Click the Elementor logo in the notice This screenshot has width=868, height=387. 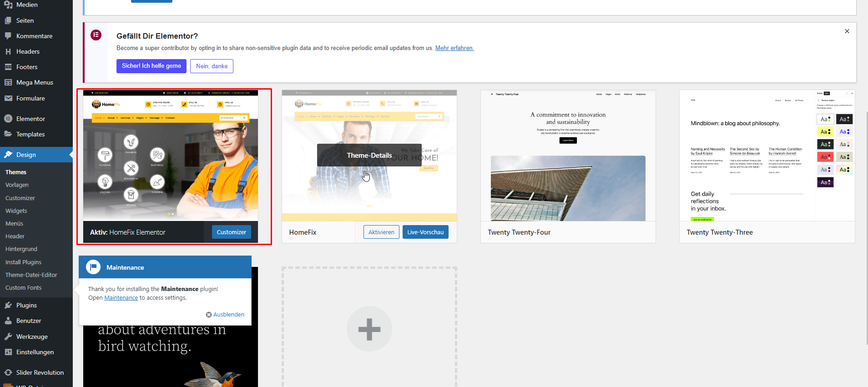click(x=96, y=35)
